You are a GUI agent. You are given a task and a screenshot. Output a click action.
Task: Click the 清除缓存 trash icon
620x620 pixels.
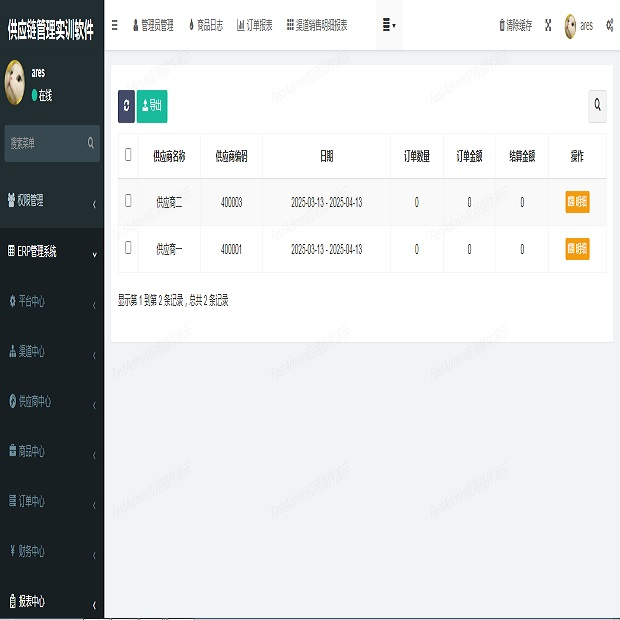click(x=502, y=25)
